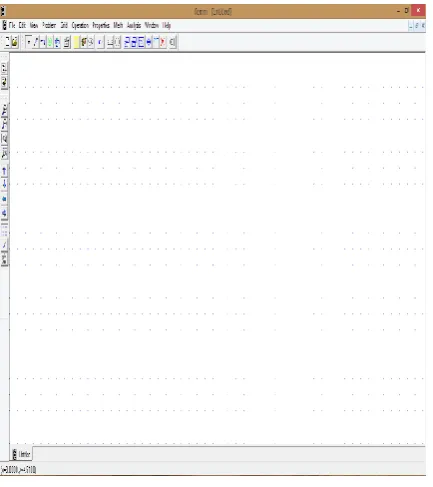Select the Untitled document tab at bottom

point(21,454)
